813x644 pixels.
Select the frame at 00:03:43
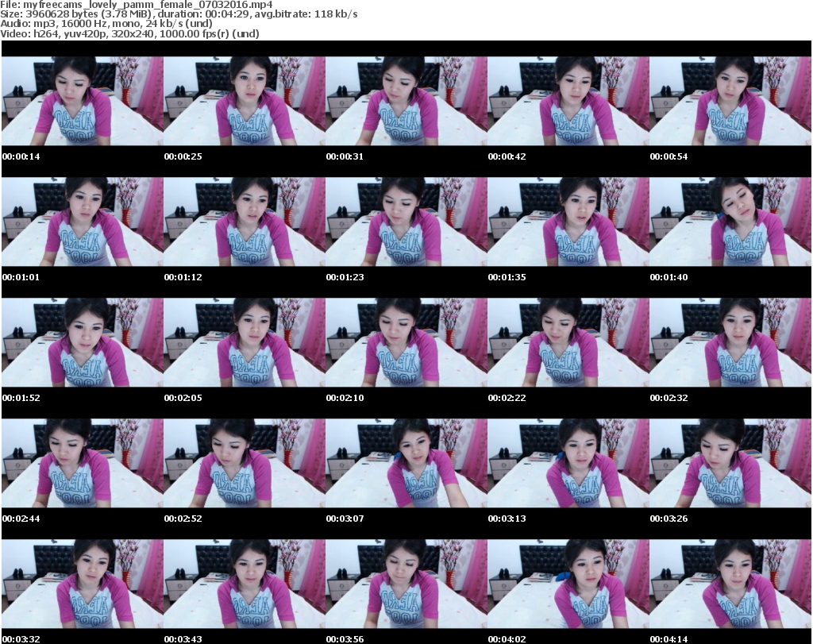(244, 584)
